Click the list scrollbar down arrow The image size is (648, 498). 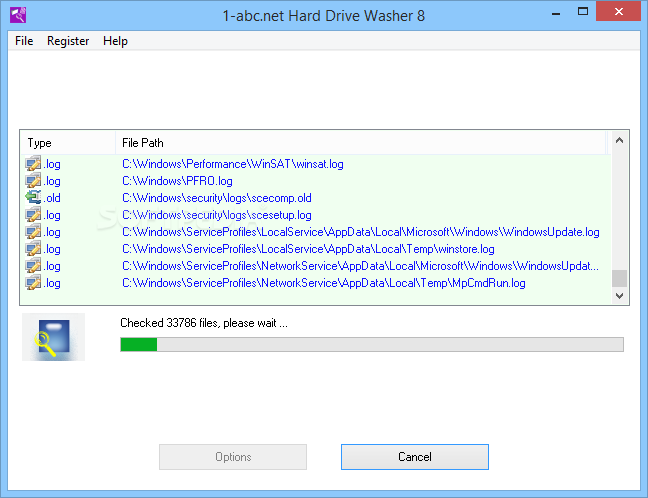[619, 295]
